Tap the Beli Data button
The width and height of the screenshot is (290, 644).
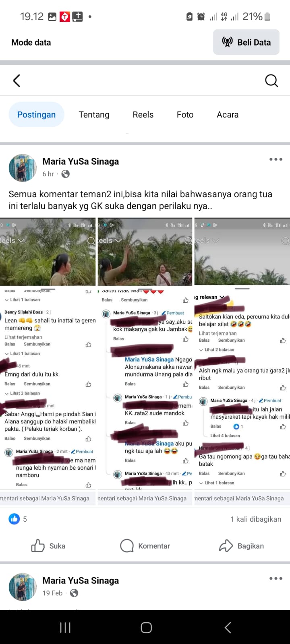246,42
